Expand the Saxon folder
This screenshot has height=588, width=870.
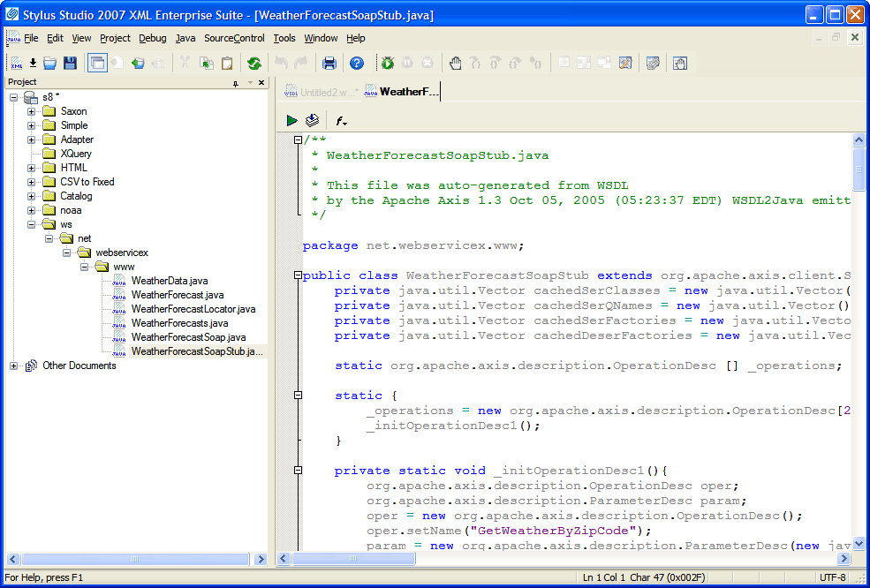(32, 111)
